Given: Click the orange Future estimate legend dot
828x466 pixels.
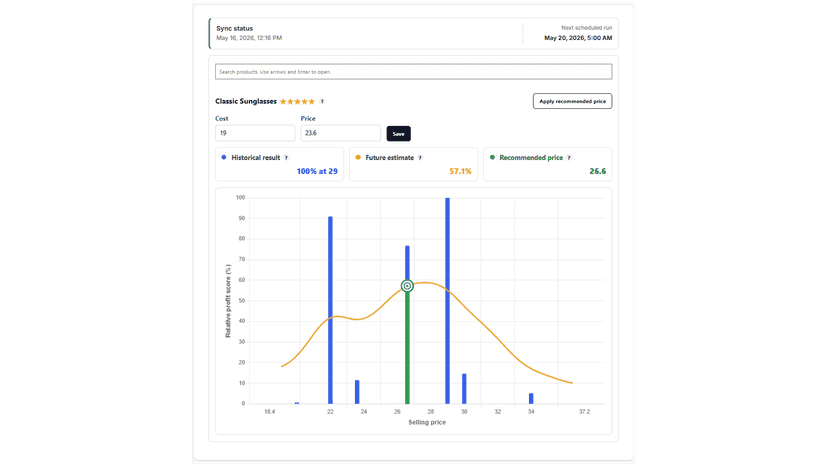Looking at the screenshot, I should [358, 157].
